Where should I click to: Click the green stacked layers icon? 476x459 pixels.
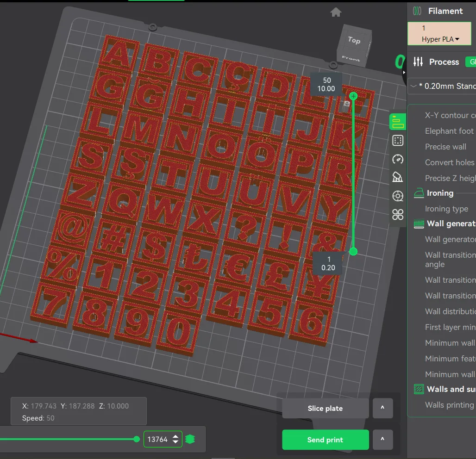190,439
